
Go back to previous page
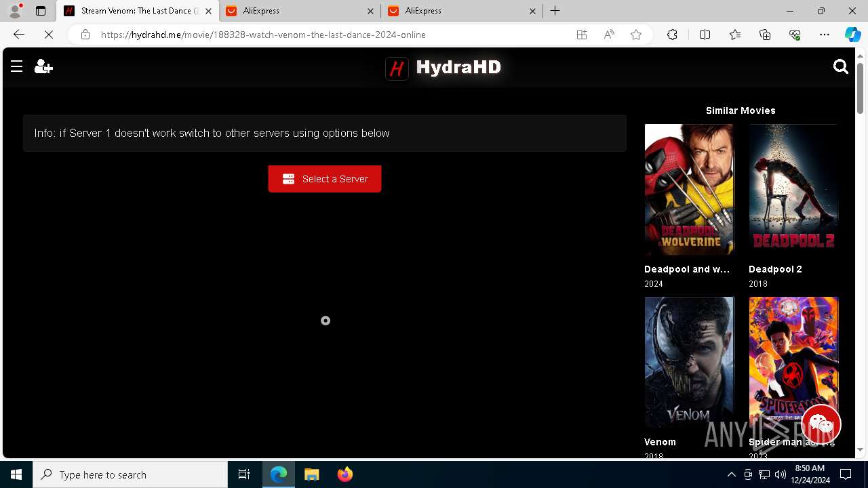click(19, 35)
